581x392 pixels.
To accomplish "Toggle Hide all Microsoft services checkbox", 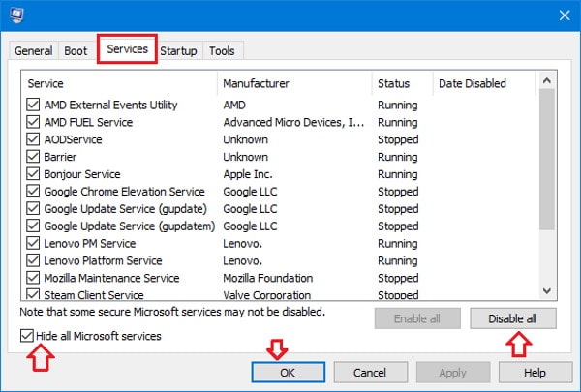I will click(27, 336).
